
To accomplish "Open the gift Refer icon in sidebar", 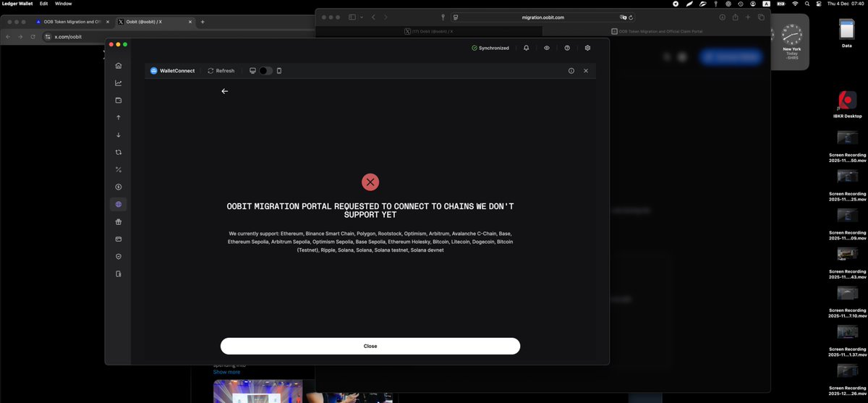I will coord(119,222).
